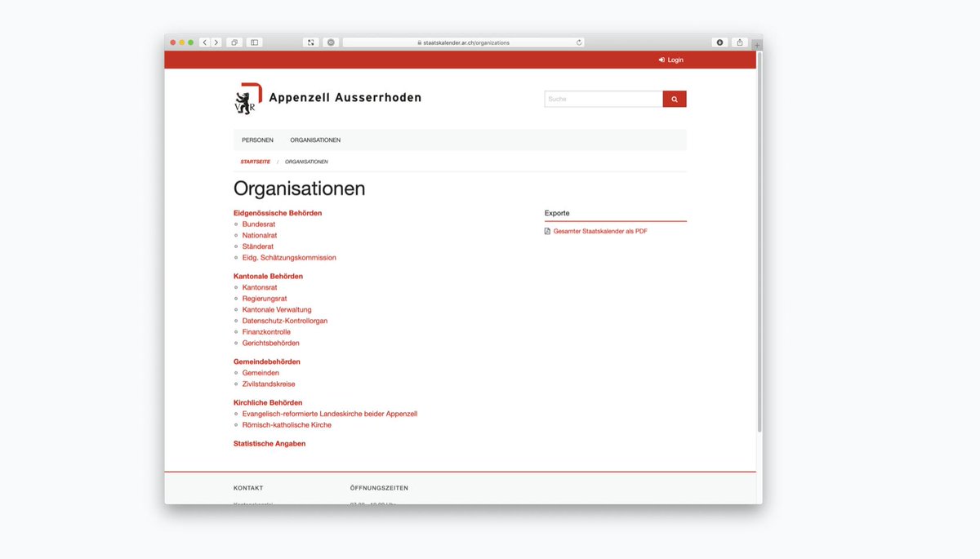Go back with Safari's back arrow

pyautogui.click(x=205, y=42)
